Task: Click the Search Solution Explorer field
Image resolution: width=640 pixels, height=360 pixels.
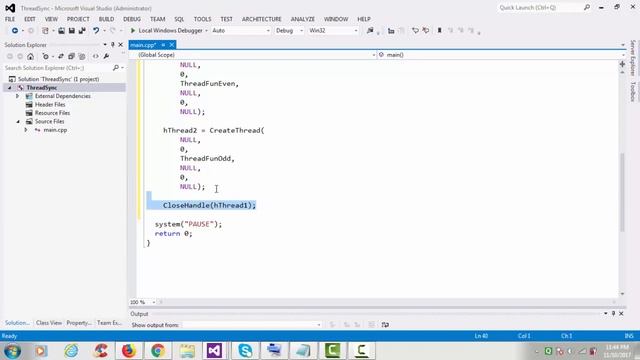Action: pyautogui.click(x=58, y=68)
